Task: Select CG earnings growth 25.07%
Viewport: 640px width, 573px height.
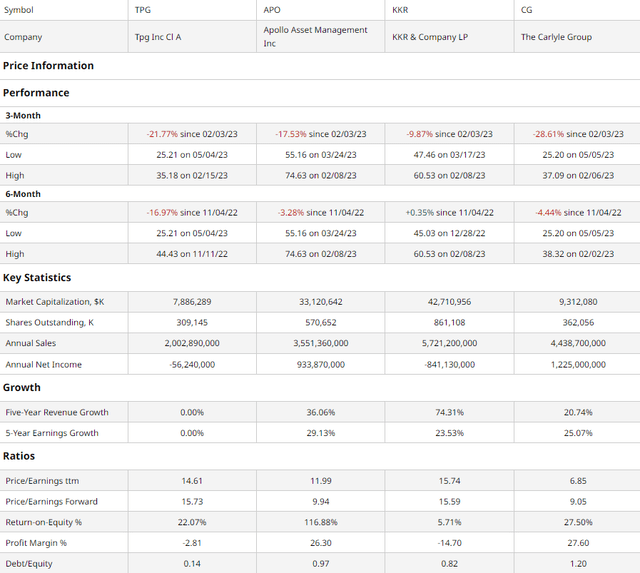Action: pos(578,433)
